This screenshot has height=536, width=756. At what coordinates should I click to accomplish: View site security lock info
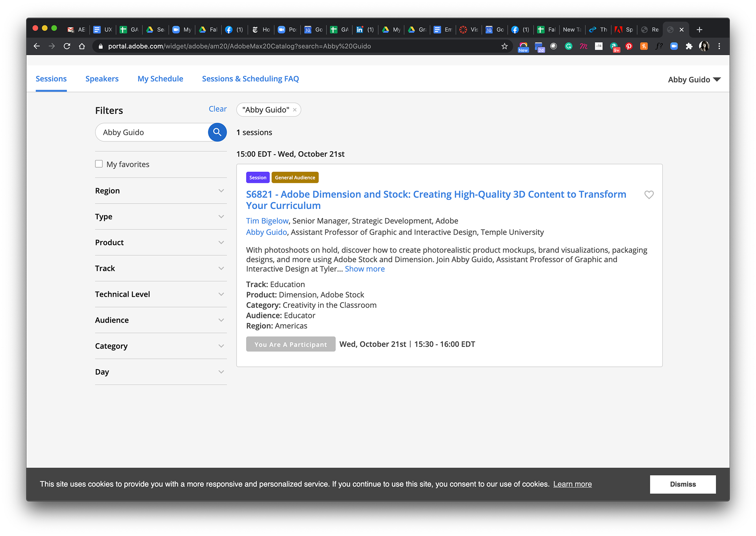tap(100, 46)
